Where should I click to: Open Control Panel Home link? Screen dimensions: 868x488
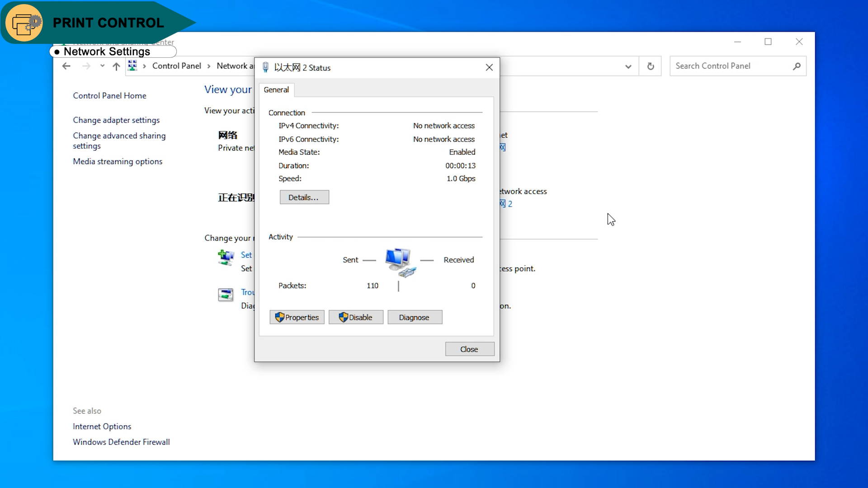tap(109, 96)
